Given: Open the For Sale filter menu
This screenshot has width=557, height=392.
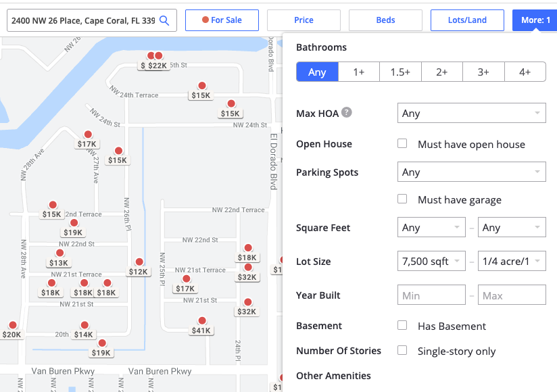Looking at the screenshot, I should click(222, 20).
